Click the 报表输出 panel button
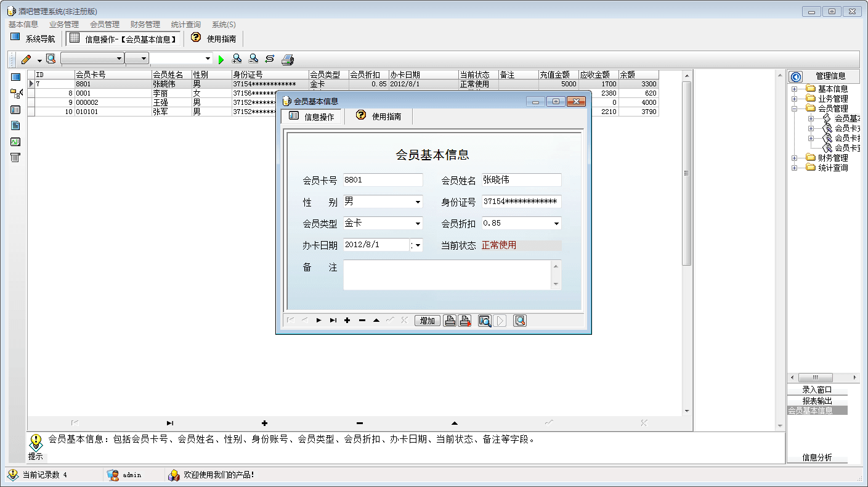The height and width of the screenshot is (487, 868). (817, 401)
